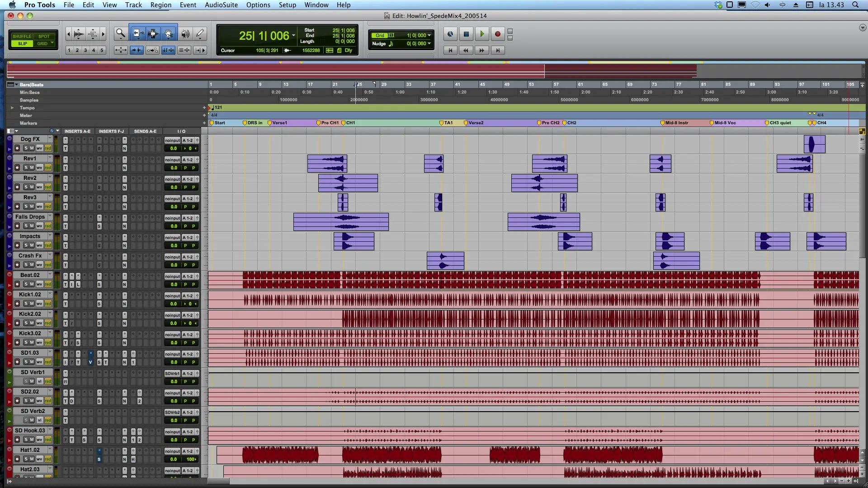Expand the Tempo ruler triangle
The width and height of the screenshot is (868, 488).
[12, 108]
